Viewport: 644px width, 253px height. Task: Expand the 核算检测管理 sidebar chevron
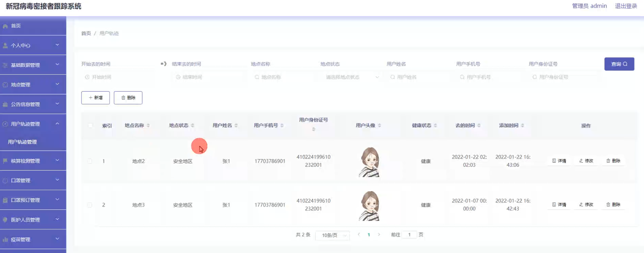57,160
